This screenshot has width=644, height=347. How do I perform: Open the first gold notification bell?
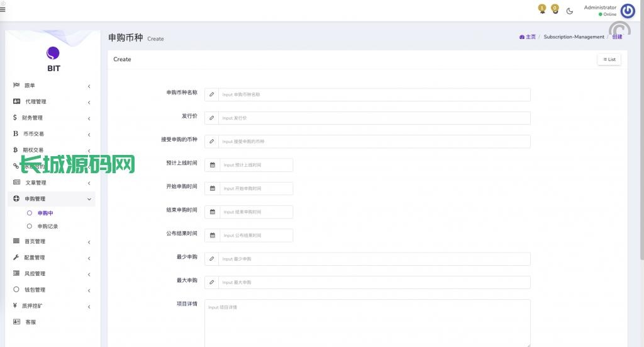[542, 9]
